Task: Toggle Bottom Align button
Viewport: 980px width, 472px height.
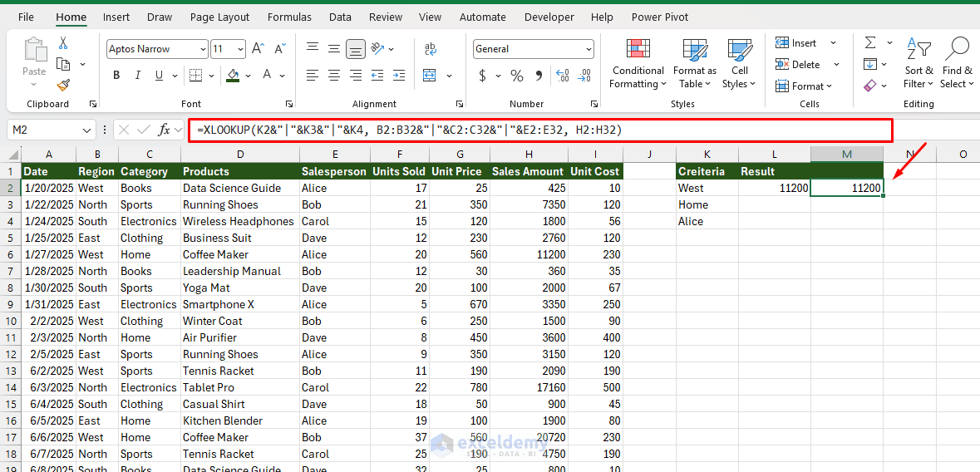Action: (356, 48)
